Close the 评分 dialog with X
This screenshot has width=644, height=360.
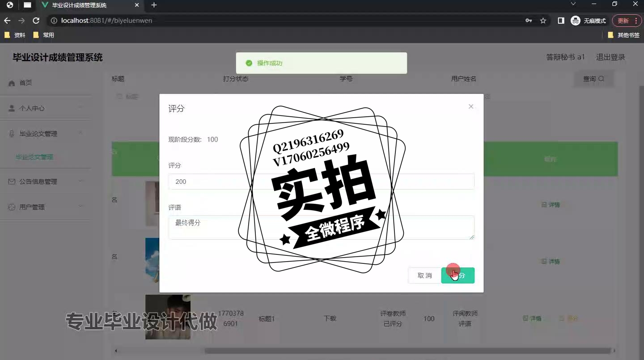point(470,106)
